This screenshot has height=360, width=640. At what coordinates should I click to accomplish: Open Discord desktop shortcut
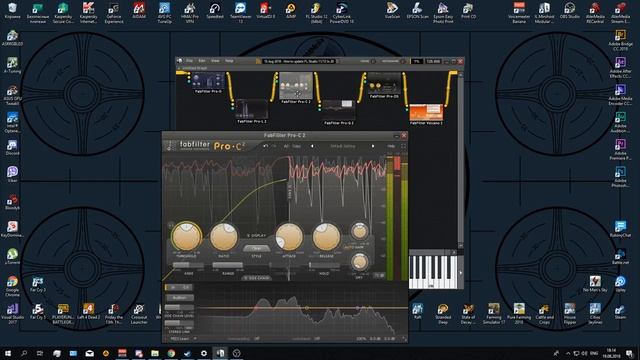[x=12, y=147]
